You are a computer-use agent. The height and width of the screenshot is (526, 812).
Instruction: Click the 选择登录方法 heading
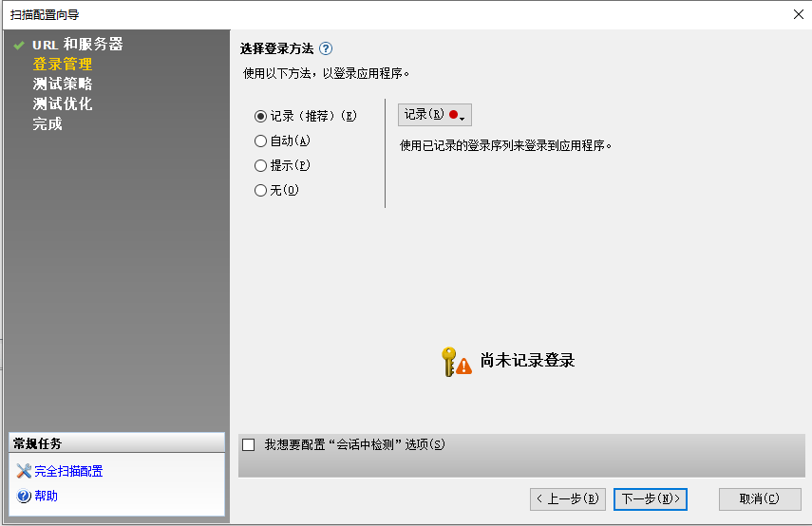[277, 48]
